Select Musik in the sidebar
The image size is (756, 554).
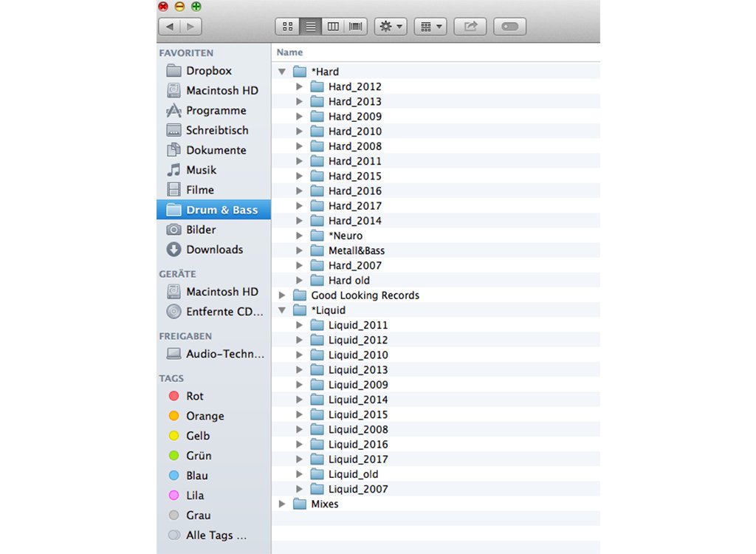pyautogui.click(x=201, y=170)
